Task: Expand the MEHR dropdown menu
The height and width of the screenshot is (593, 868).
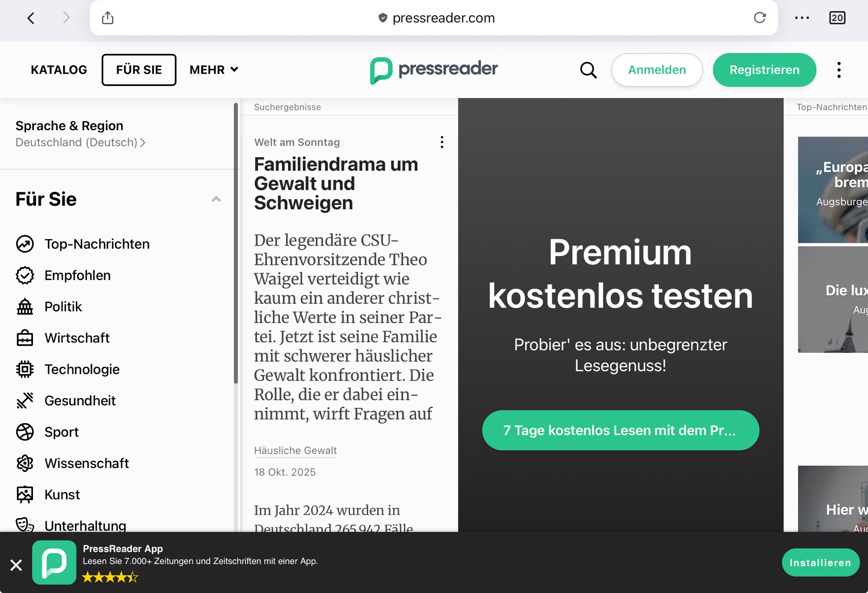Action: click(214, 70)
